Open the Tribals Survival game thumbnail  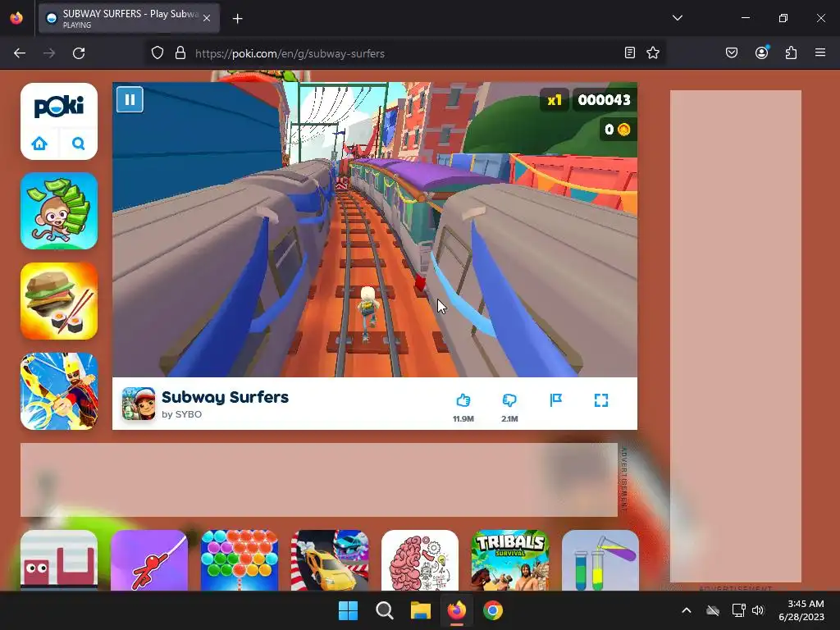coord(510,560)
